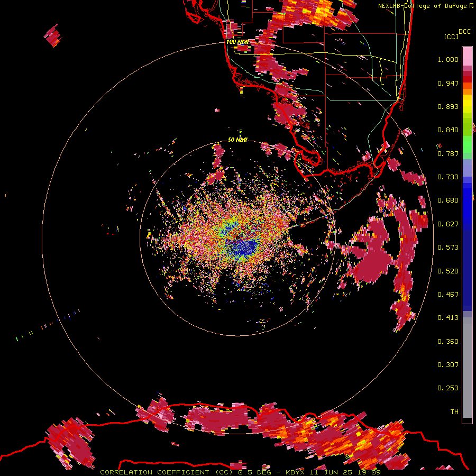Screen dimensions: 476x476
Task: Select the 0.253 scale value
Action: (448, 388)
